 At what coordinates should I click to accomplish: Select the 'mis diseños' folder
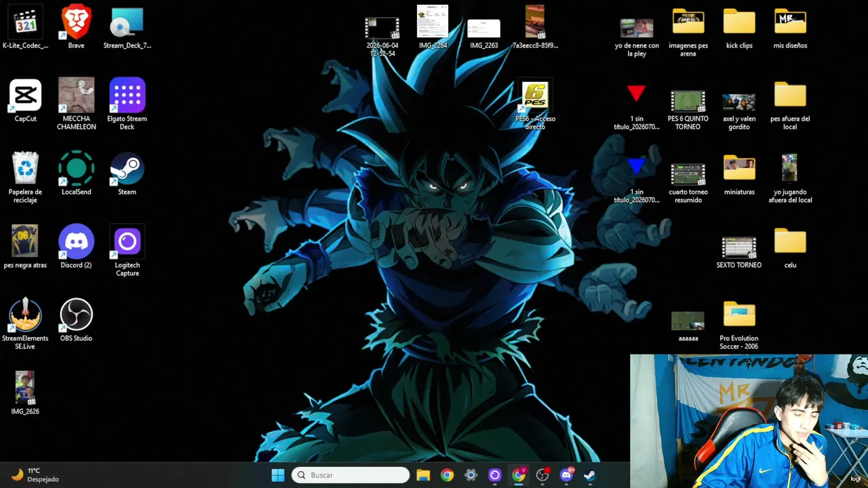point(790,30)
